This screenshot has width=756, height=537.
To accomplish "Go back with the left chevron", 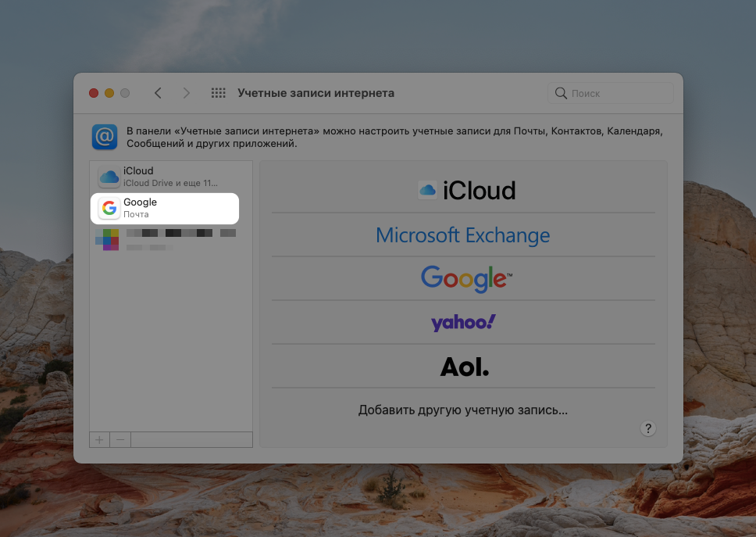I will pos(158,93).
